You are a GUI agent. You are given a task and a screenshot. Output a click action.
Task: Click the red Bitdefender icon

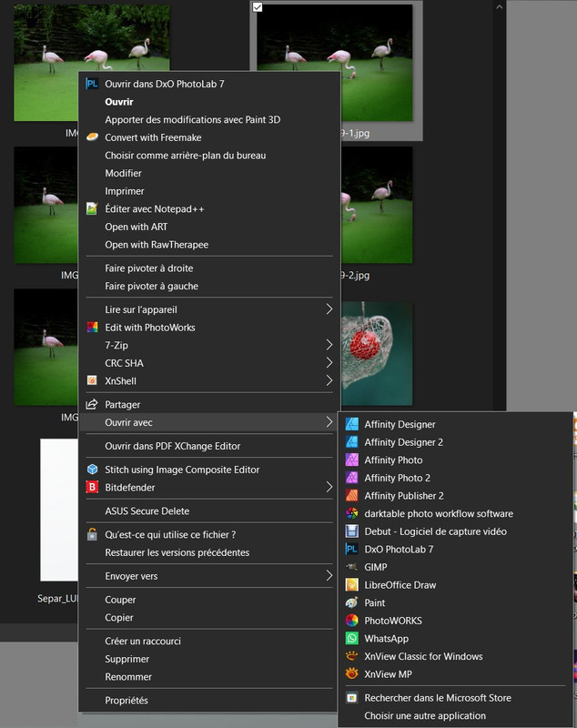[x=93, y=488]
